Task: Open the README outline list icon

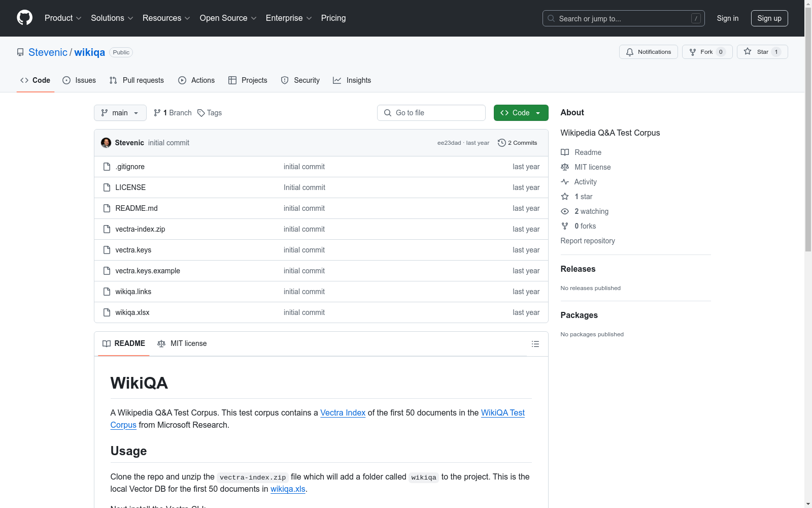Action: pyautogui.click(x=535, y=344)
